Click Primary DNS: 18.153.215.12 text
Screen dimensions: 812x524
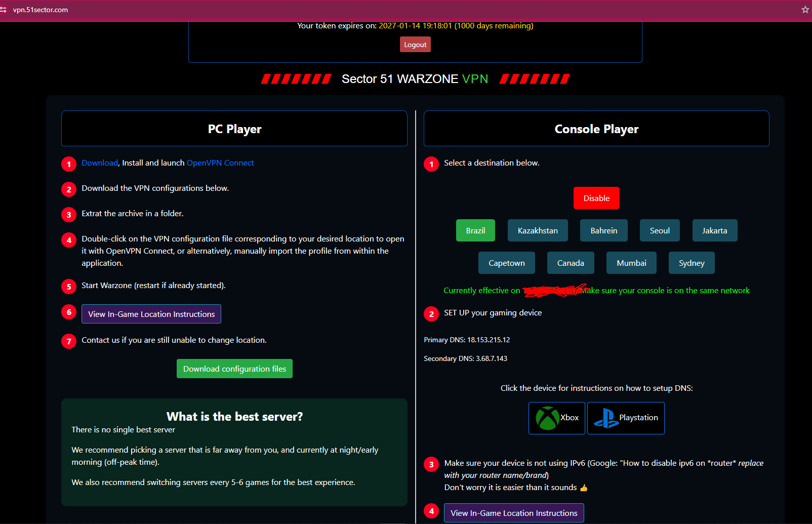(467, 340)
